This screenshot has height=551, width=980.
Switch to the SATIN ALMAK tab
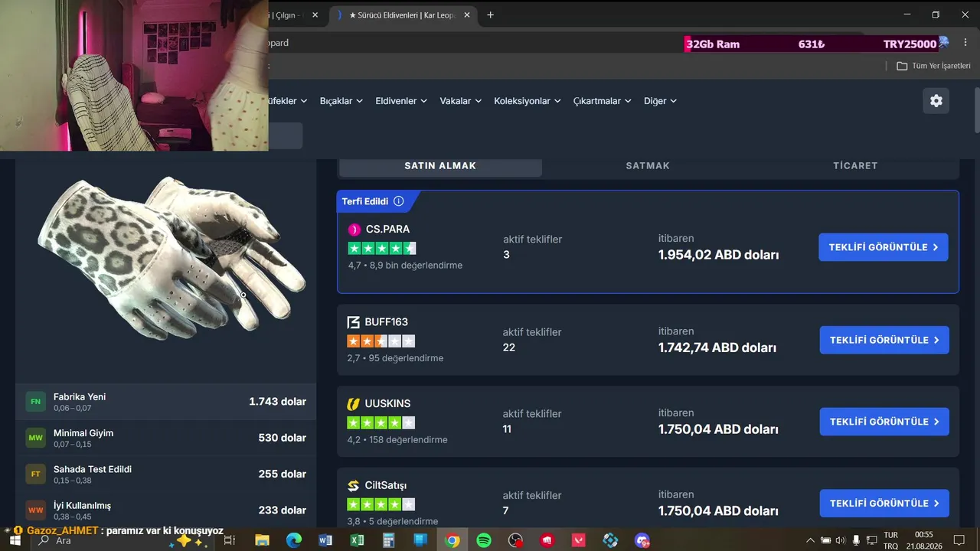coord(440,166)
